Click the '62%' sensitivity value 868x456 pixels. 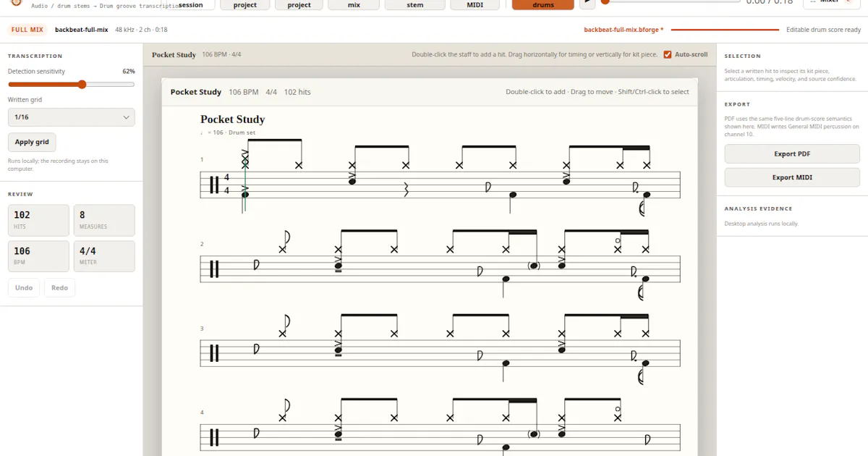pos(129,72)
